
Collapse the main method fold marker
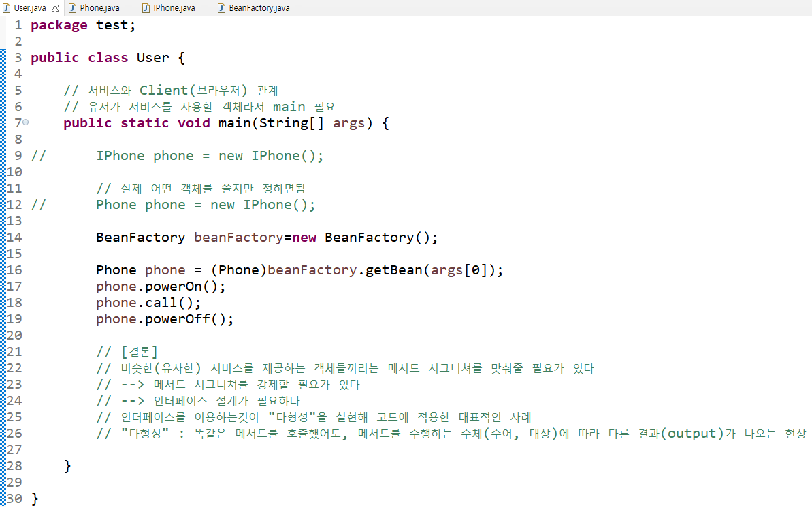tap(25, 122)
